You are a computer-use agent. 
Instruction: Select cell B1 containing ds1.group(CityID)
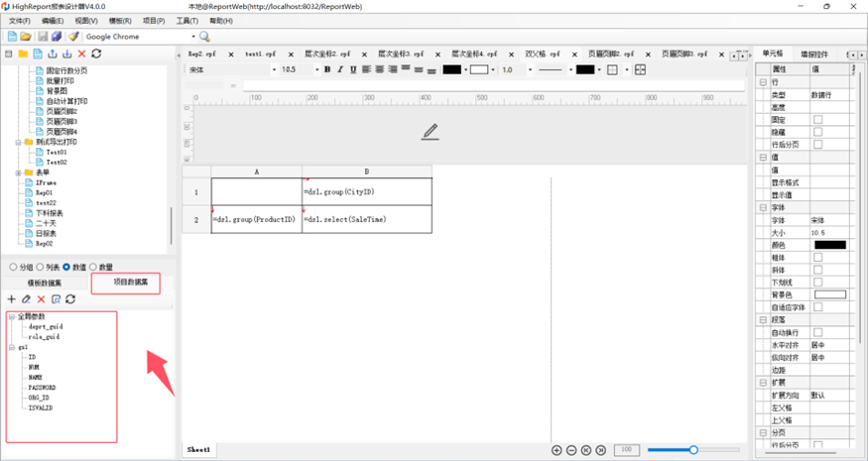pos(367,191)
